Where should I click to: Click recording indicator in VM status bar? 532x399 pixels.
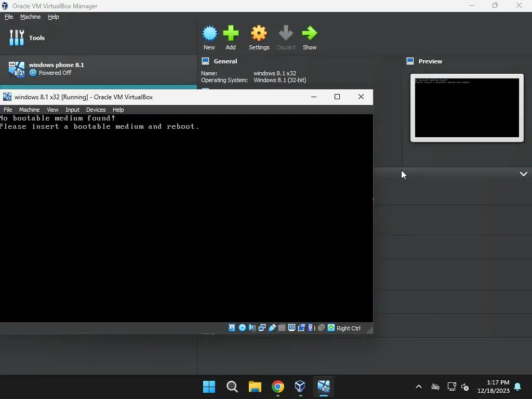301,328
